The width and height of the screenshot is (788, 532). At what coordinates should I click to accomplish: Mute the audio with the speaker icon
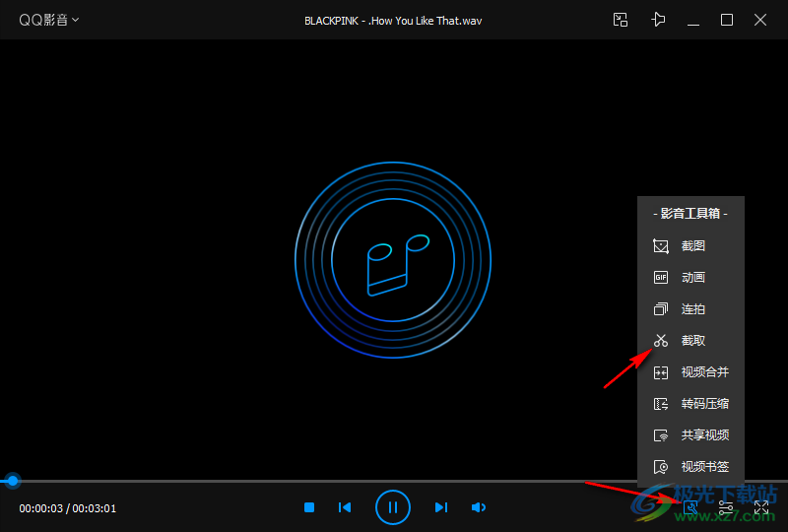[479, 507]
